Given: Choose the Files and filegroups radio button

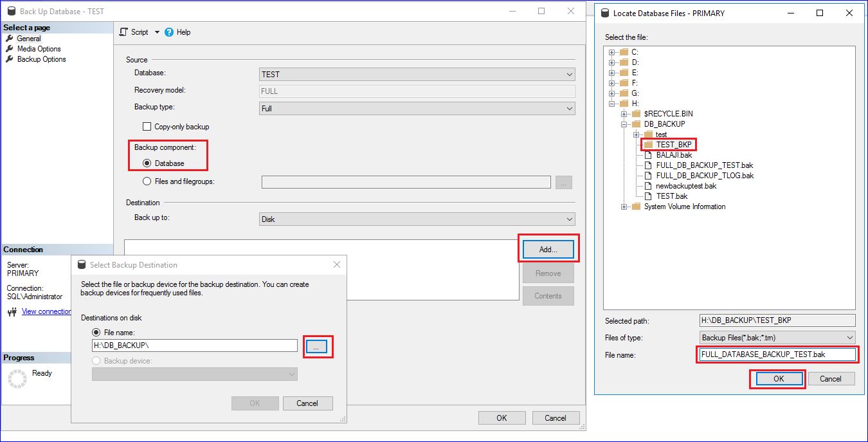Looking at the screenshot, I should coord(147,181).
